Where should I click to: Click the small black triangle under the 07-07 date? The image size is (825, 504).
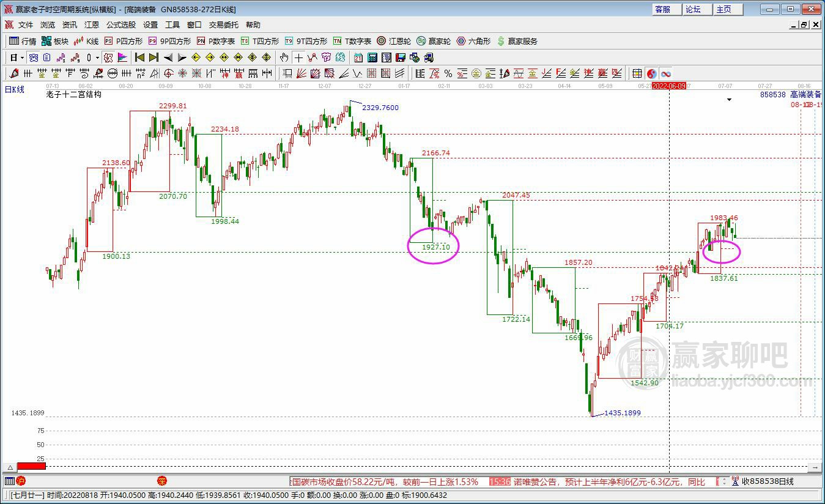[x=729, y=99]
